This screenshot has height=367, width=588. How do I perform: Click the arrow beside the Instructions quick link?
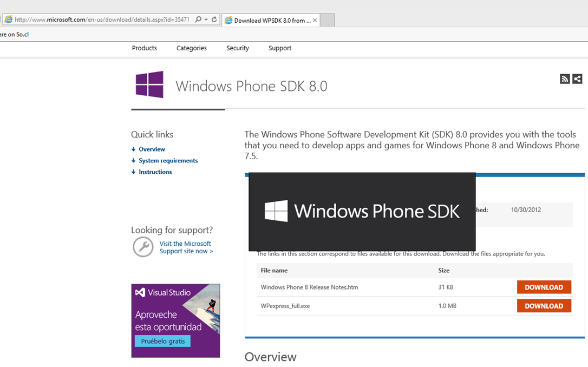click(133, 172)
